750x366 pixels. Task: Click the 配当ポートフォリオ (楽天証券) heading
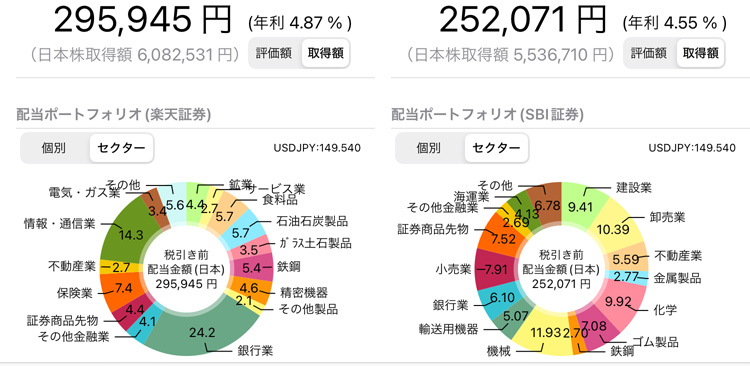pyautogui.click(x=114, y=115)
